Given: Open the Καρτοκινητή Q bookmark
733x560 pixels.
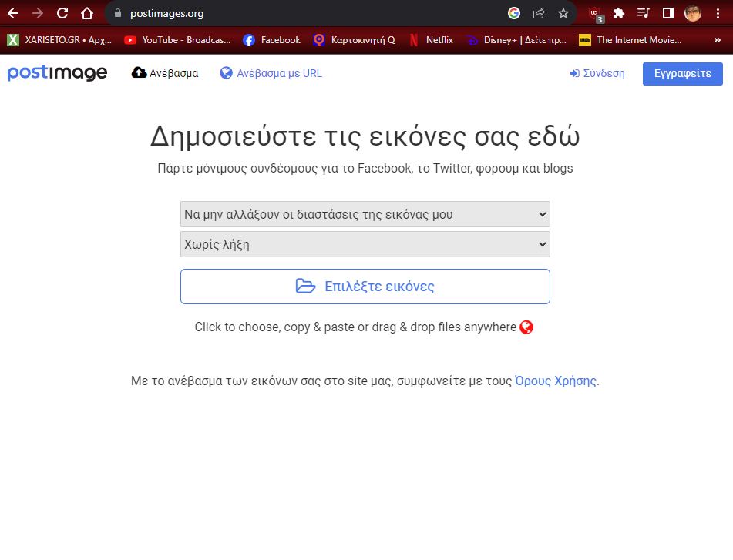Looking at the screenshot, I should 355,40.
